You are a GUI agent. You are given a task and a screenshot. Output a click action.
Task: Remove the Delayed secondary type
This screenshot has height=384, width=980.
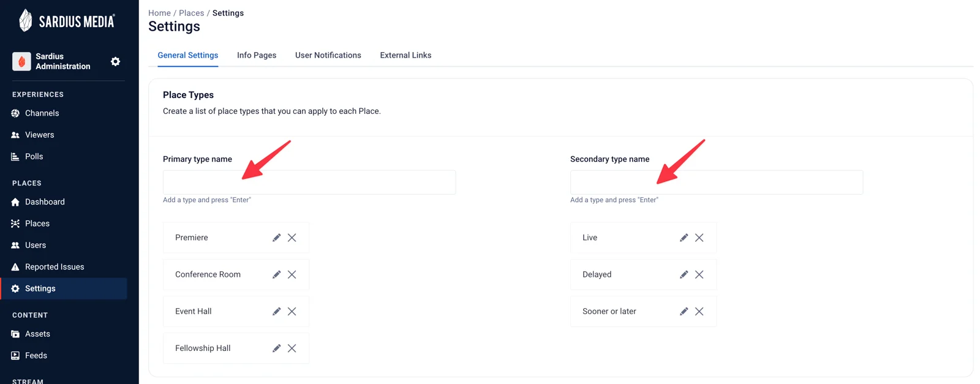pyautogui.click(x=699, y=274)
